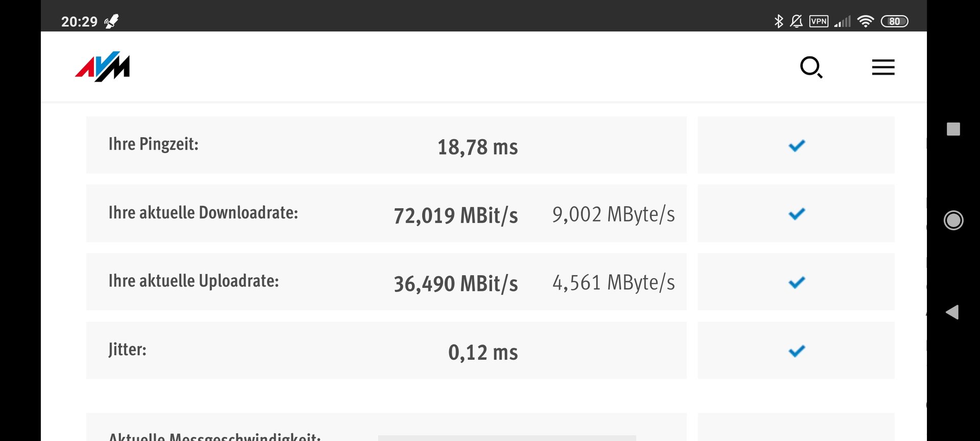Select the 36,490 MBit/s upload value

point(456,284)
